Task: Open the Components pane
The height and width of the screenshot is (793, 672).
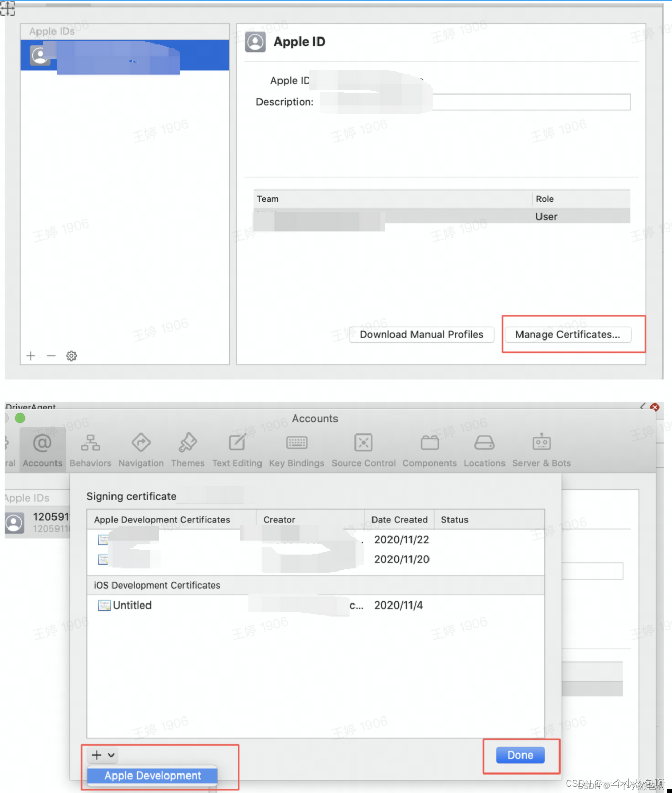Action: [430, 449]
